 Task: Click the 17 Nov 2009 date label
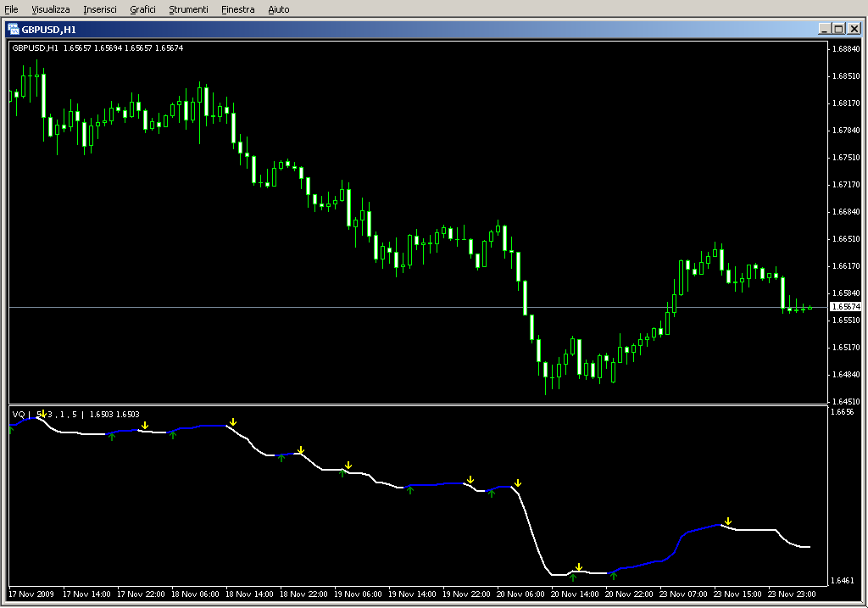(x=31, y=594)
